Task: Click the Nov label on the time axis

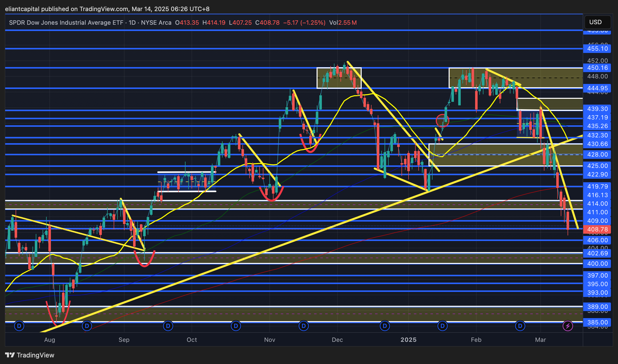Action: (x=269, y=340)
